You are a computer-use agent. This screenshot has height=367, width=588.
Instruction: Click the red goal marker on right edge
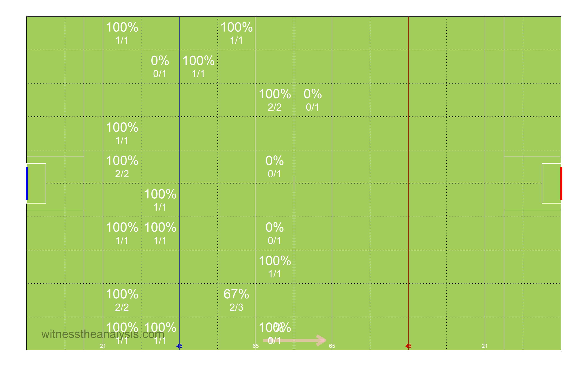pos(561,183)
